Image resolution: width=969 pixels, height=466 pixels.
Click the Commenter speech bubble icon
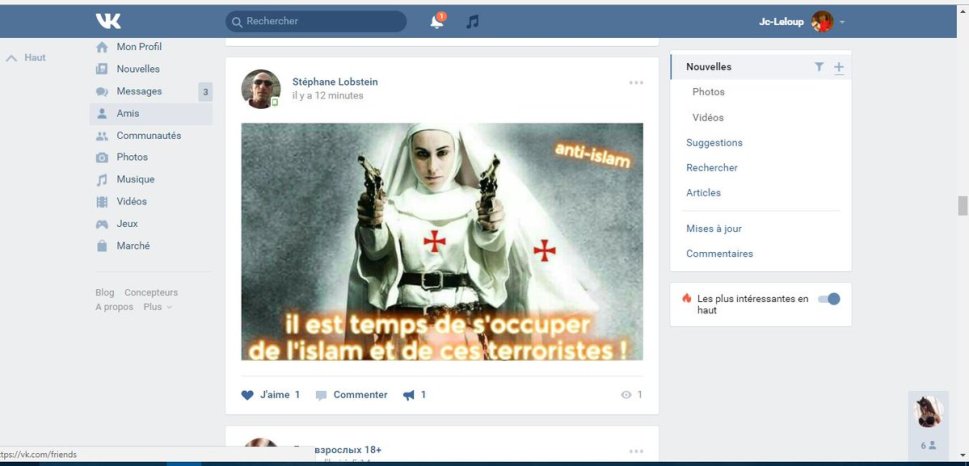coord(321,395)
